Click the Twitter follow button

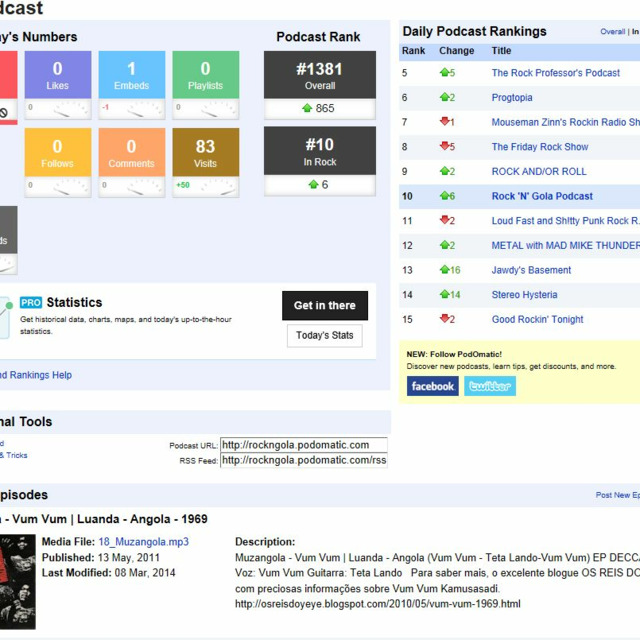tap(490, 386)
